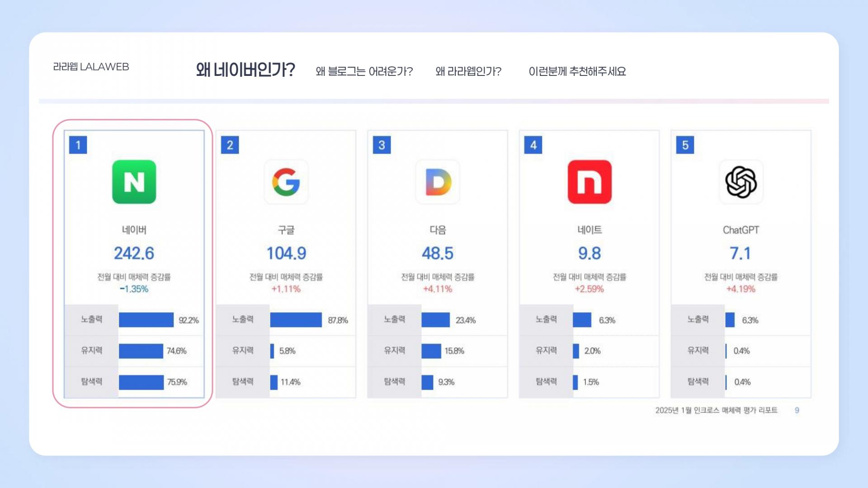Viewport: 868px width, 488px height.
Task: Click the +2.59% change value
Action: pos(590,289)
